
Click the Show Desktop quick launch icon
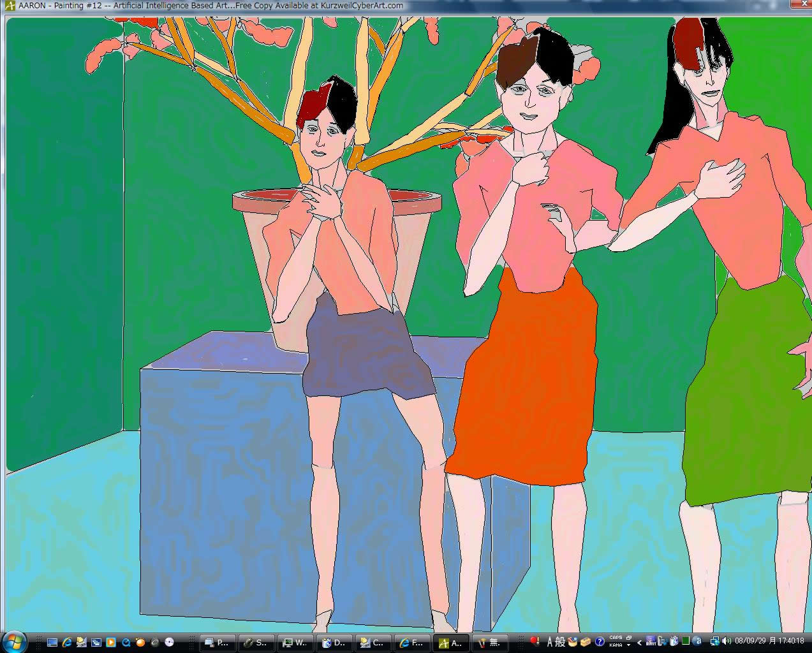[x=52, y=642]
